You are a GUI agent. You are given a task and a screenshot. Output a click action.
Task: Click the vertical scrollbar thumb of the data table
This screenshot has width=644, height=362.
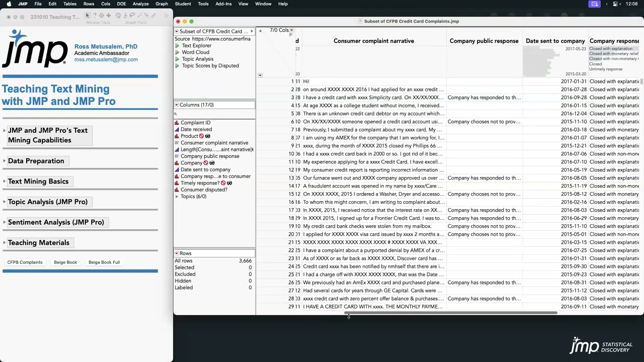coord(641,81)
